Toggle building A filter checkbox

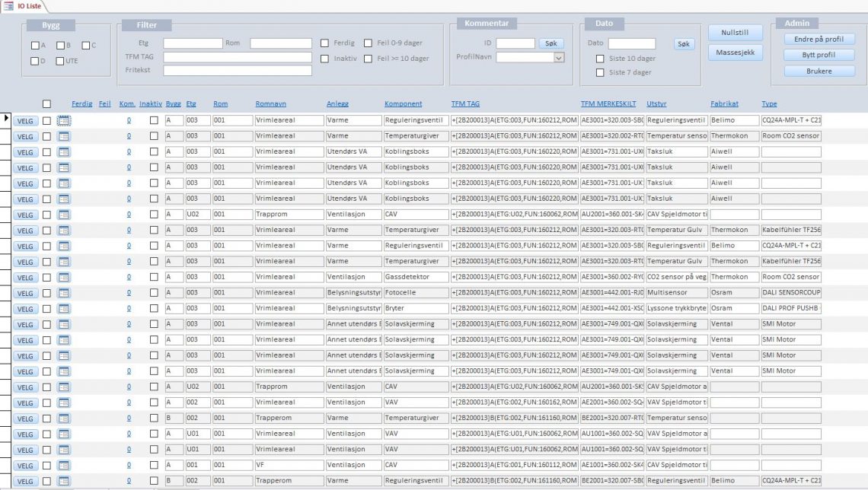(35, 46)
